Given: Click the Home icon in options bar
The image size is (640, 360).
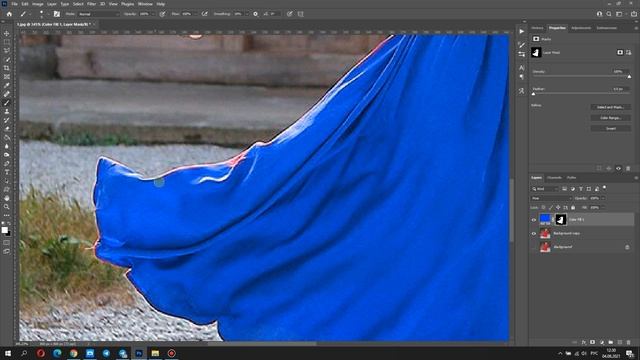Looking at the screenshot, I should [9, 14].
